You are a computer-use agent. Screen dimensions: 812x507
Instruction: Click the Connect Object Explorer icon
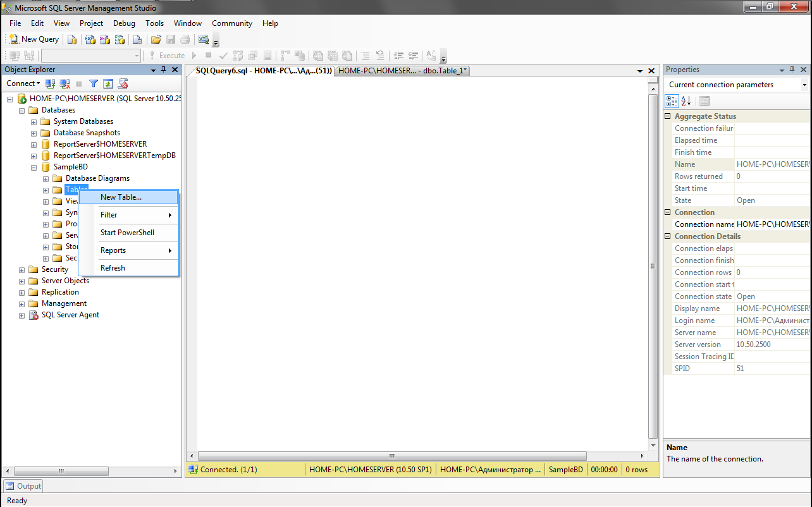51,83
